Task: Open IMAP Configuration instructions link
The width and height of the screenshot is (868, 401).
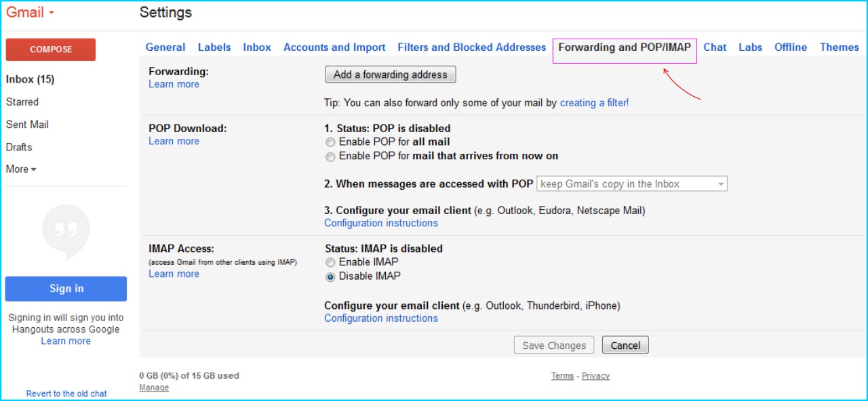Action: 381,318
